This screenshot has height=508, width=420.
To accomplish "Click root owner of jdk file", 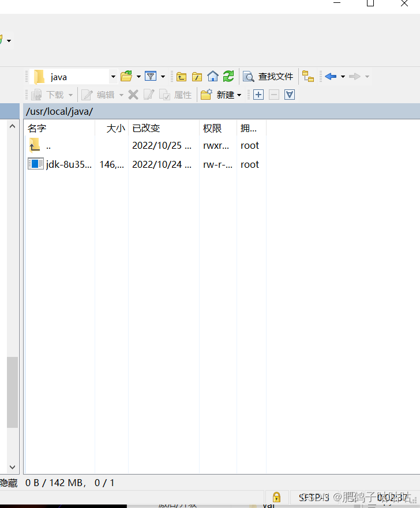I will 250,164.
